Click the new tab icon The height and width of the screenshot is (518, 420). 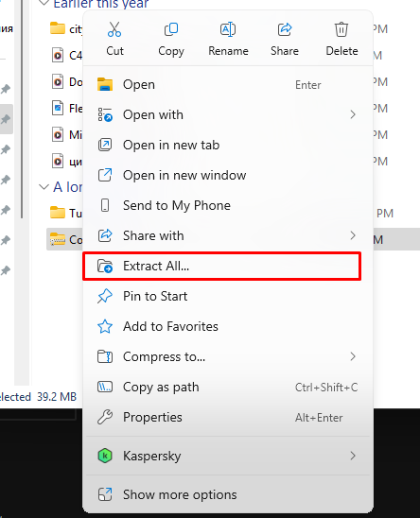point(105,145)
